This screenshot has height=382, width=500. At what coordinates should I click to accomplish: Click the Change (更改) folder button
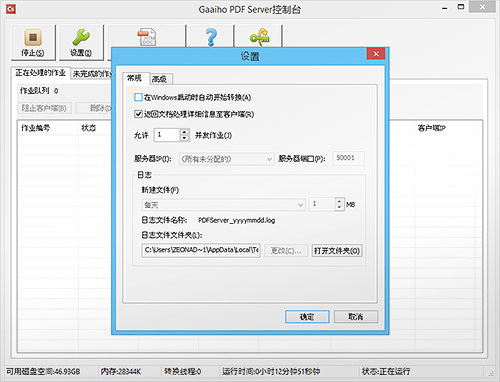(286, 251)
